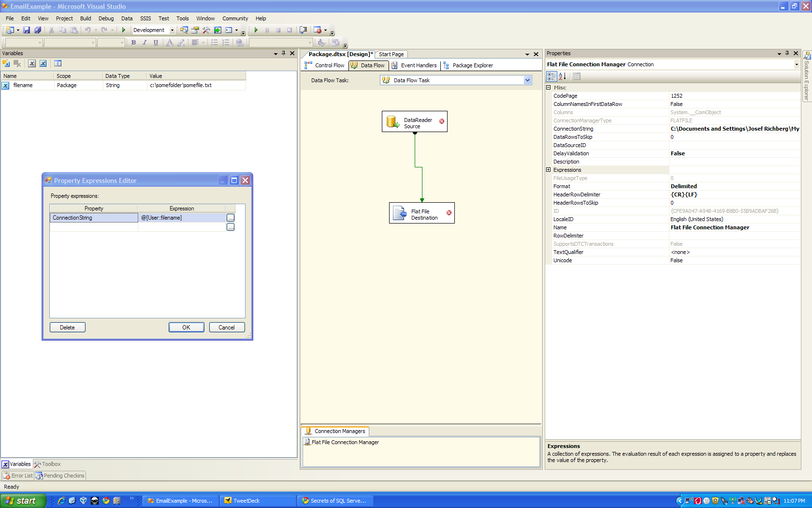
Task: Add new variable in Variables panel
Action: (x=6, y=63)
